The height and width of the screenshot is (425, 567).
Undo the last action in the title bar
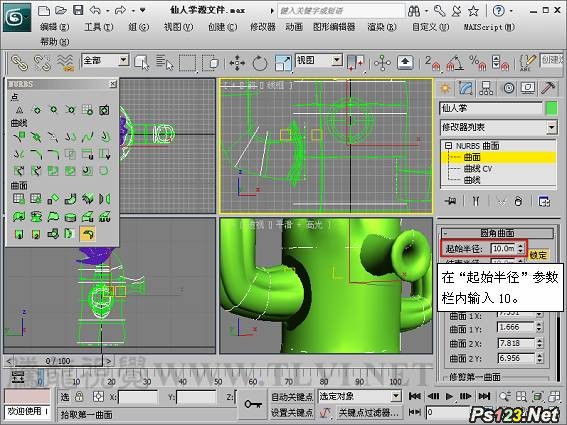click(95, 10)
